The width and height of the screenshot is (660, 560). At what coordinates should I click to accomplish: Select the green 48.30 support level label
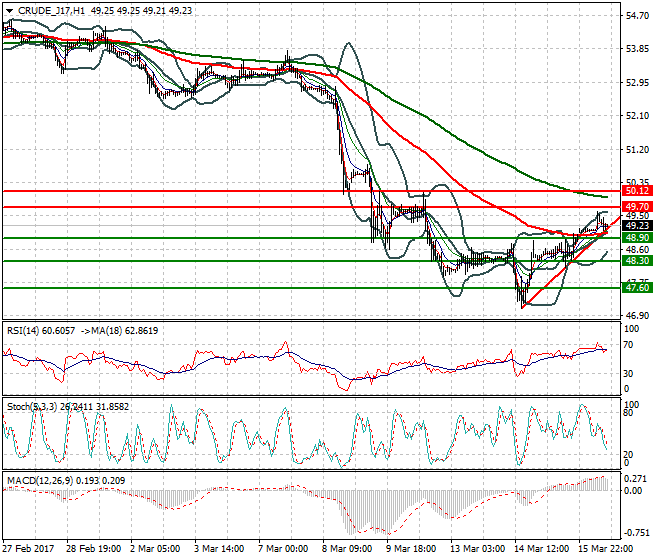[636, 261]
